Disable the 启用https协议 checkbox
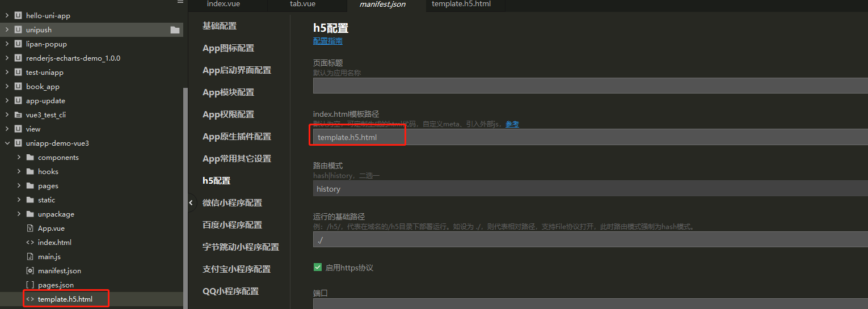868x309 pixels. coord(318,267)
